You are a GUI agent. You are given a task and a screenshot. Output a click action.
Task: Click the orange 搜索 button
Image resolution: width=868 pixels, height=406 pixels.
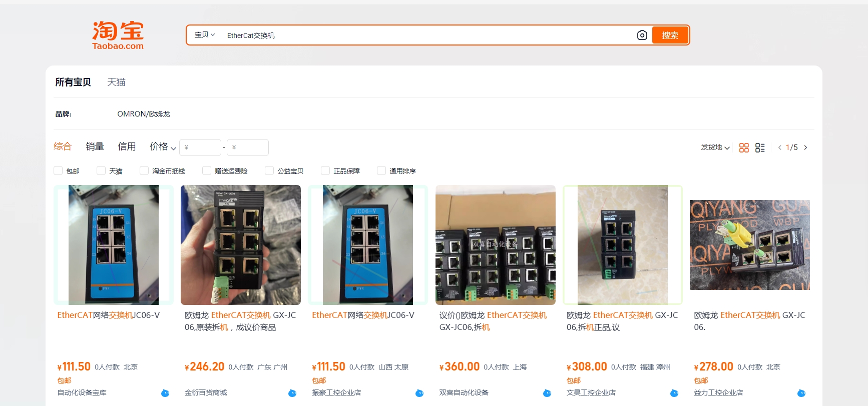pyautogui.click(x=670, y=35)
